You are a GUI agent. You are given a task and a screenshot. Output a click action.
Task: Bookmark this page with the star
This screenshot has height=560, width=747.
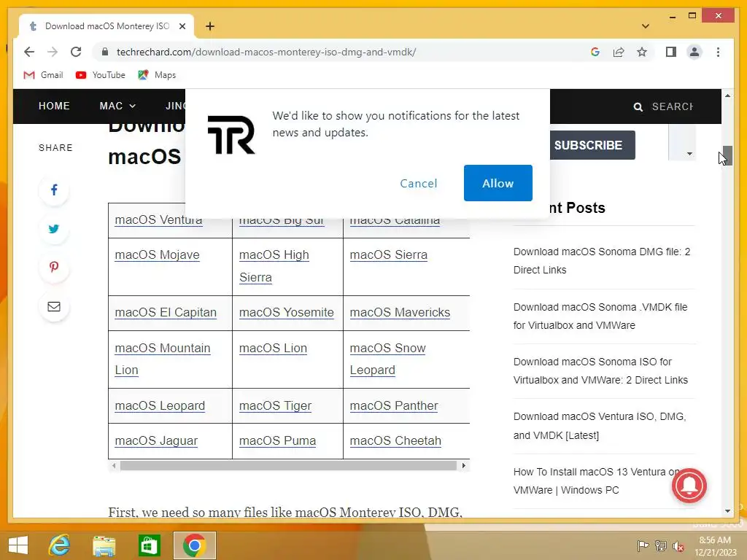coord(642,52)
